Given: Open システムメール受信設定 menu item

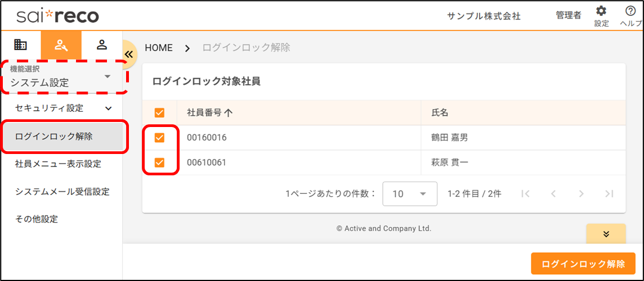Looking at the screenshot, I should coord(62,192).
